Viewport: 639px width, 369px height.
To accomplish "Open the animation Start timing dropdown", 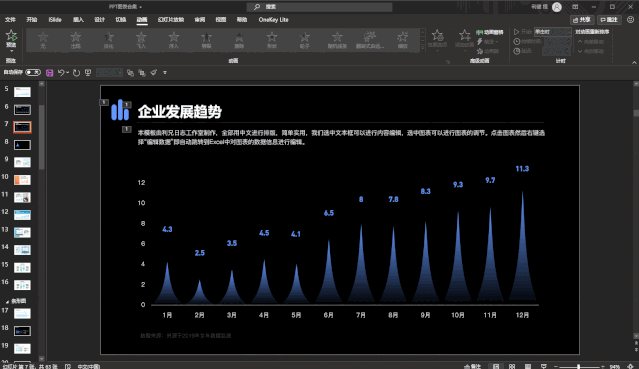I will pyautogui.click(x=553, y=32).
